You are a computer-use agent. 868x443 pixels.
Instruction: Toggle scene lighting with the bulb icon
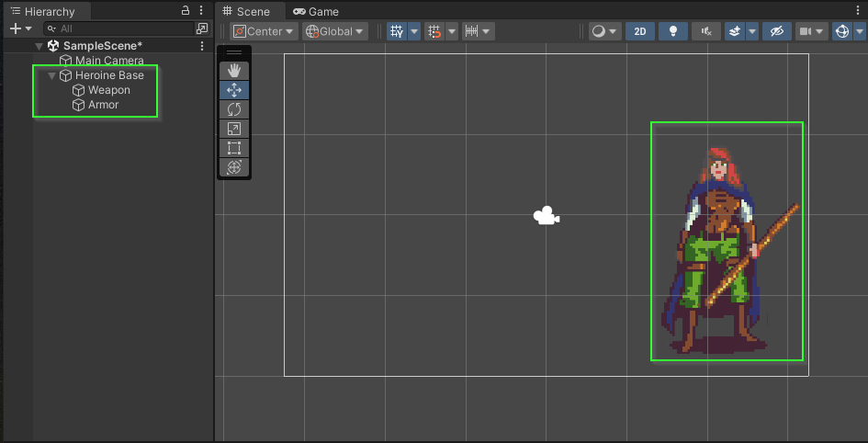tap(673, 31)
